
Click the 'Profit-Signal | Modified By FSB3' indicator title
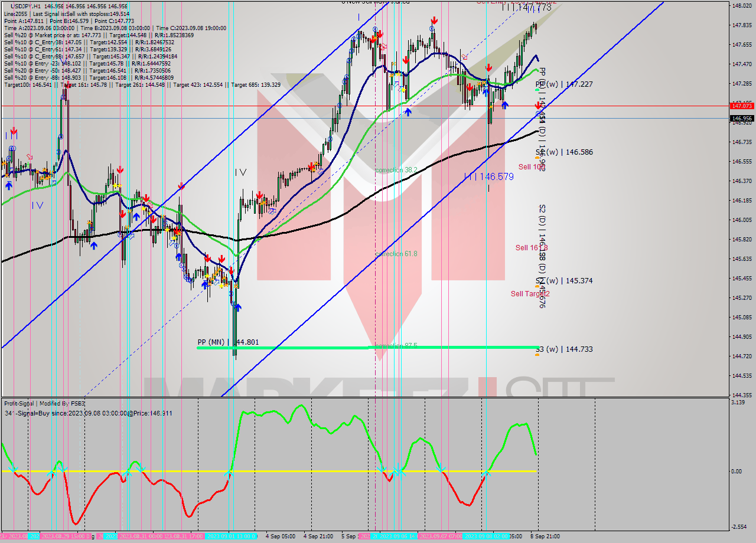pyautogui.click(x=44, y=404)
